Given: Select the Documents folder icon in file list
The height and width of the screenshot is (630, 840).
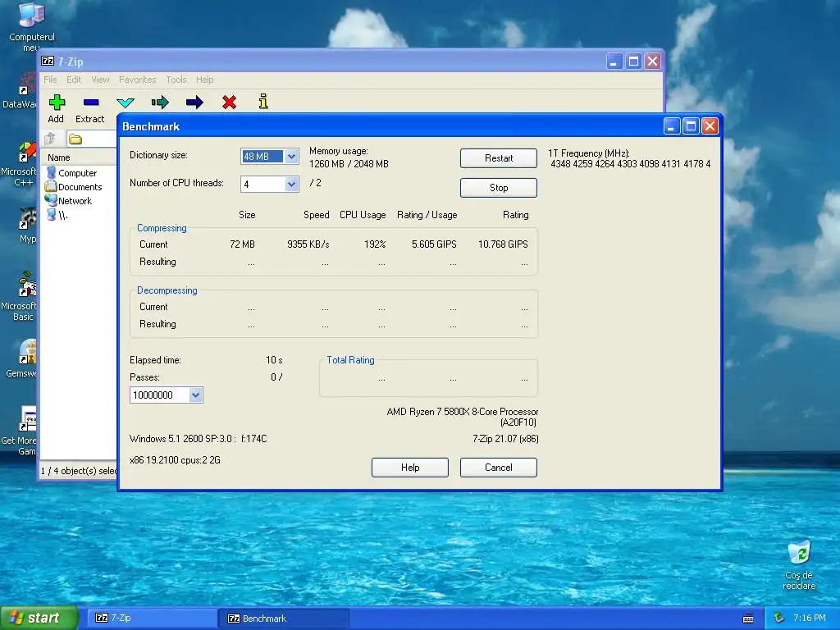Looking at the screenshot, I should pyautogui.click(x=51, y=186).
